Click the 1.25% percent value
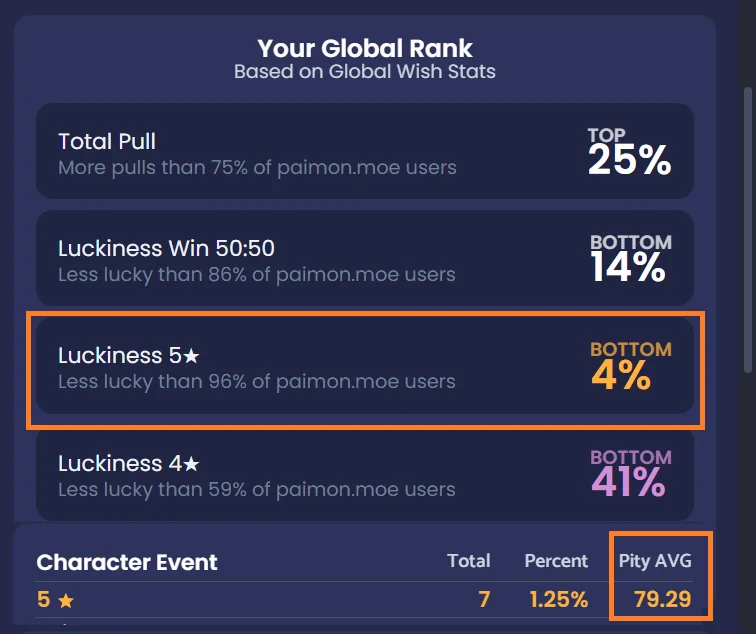This screenshot has height=634, width=756. (x=558, y=599)
